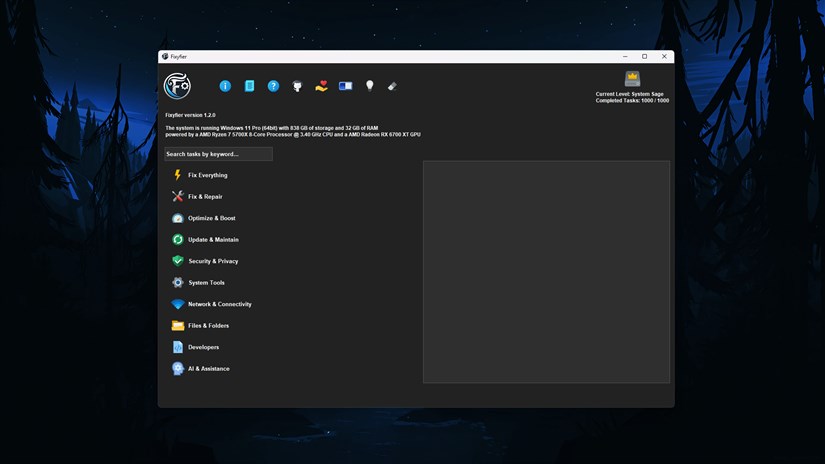Expand the Optimize & Boost category

211,218
